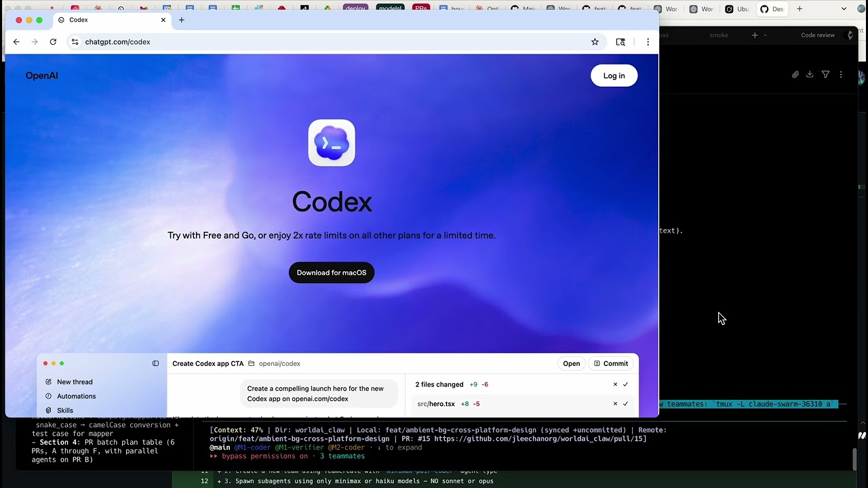Click 'bypass permissions on' in the terminal
The width and height of the screenshot is (868, 488).
(x=264, y=456)
